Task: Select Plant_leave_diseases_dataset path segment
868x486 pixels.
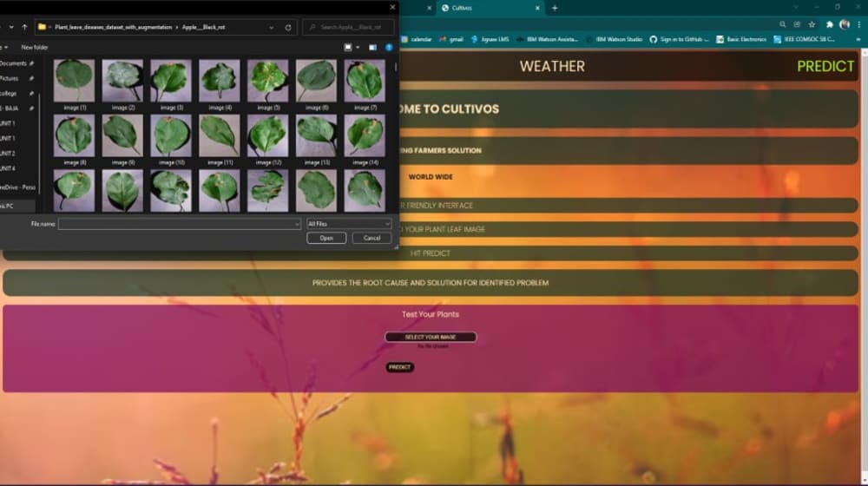Action: pyautogui.click(x=114, y=27)
